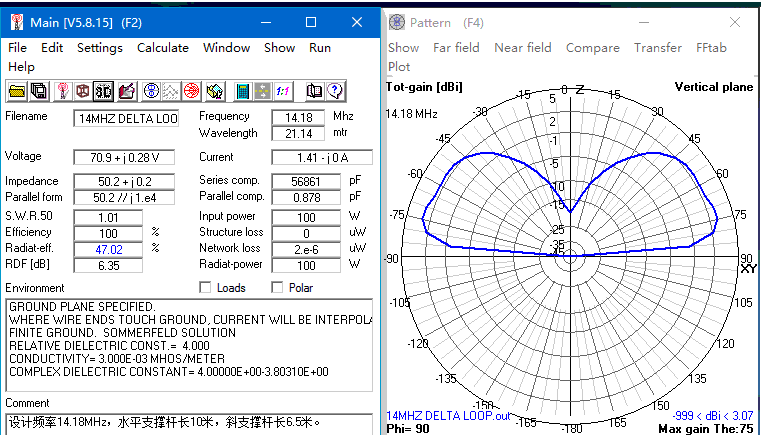
Task: Open the 3D viewer toolbar icon
Action: [x=103, y=91]
